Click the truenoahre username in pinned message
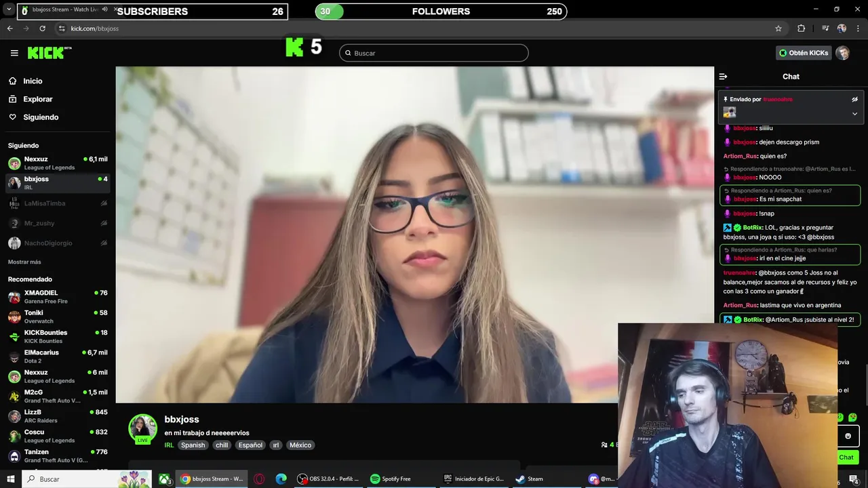 pyautogui.click(x=777, y=99)
